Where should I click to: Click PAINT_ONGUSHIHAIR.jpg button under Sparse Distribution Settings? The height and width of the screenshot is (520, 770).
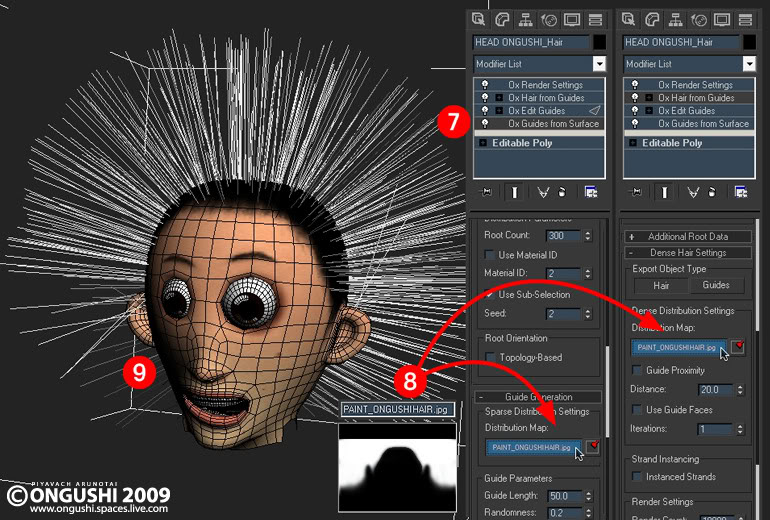(534, 447)
